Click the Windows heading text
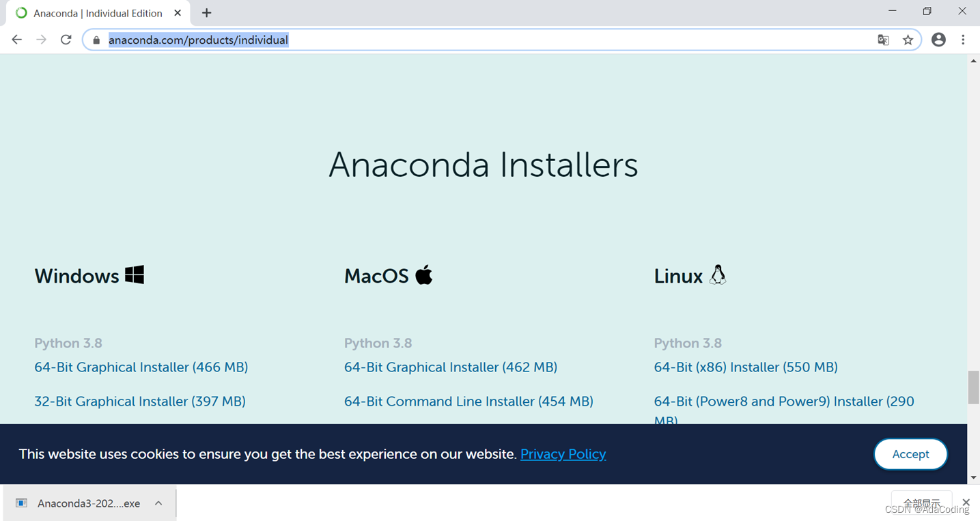This screenshot has height=521, width=980. (76, 276)
